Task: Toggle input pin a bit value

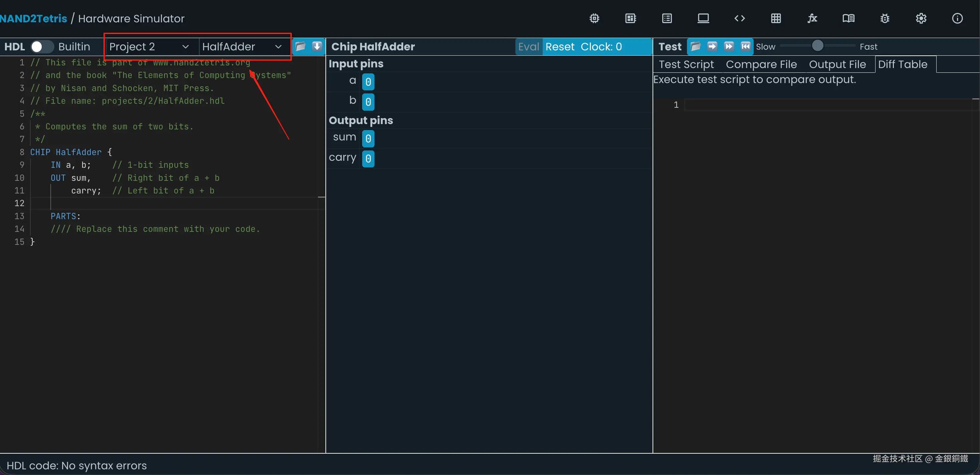Action: (368, 82)
